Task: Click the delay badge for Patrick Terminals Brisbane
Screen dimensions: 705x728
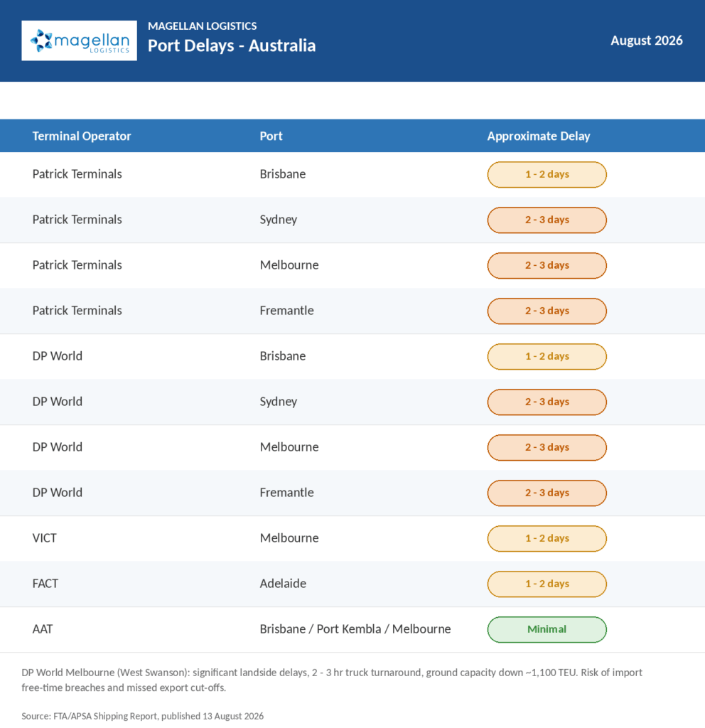Action: (x=547, y=175)
